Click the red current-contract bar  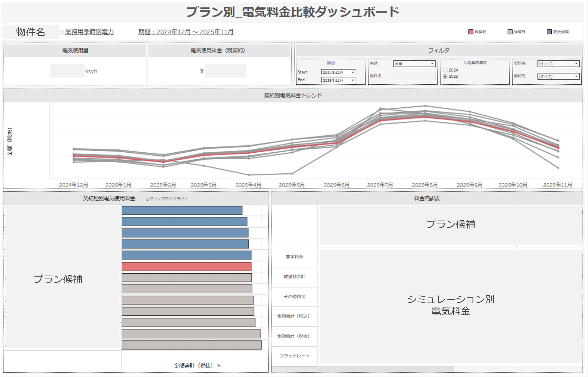[186, 266]
